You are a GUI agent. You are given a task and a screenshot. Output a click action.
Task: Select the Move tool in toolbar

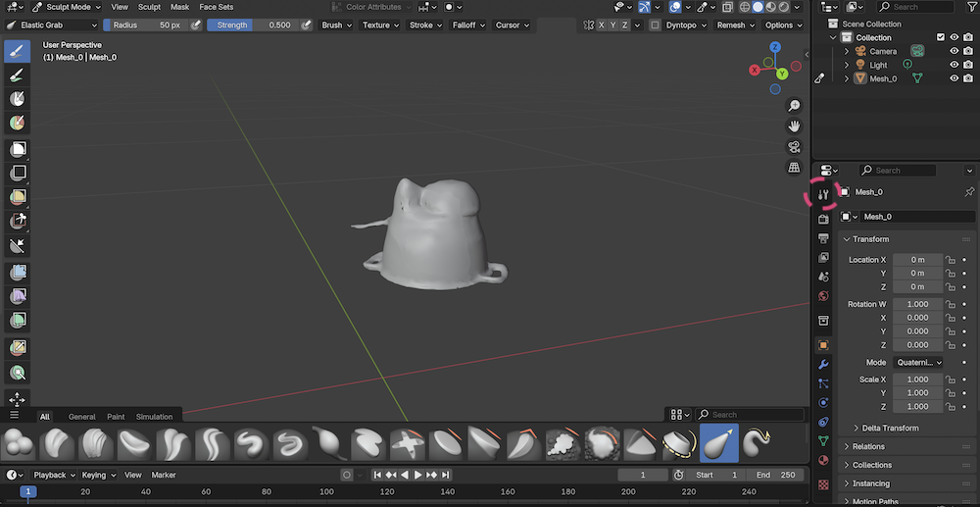tap(18, 399)
